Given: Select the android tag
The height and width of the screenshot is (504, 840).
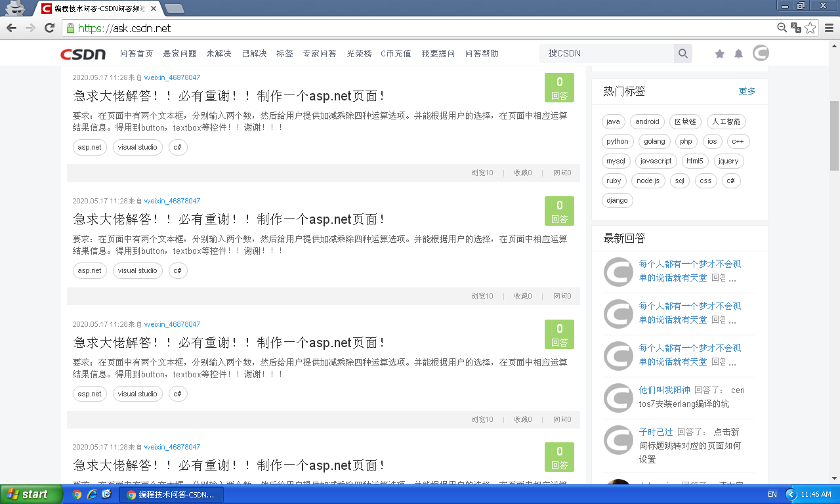Looking at the screenshot, I should pos(647,121).
